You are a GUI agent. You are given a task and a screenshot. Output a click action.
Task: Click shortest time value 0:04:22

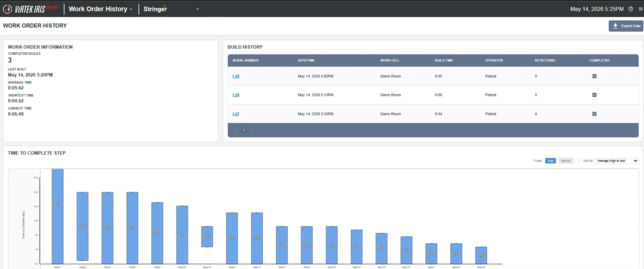(x=16, y=101)
